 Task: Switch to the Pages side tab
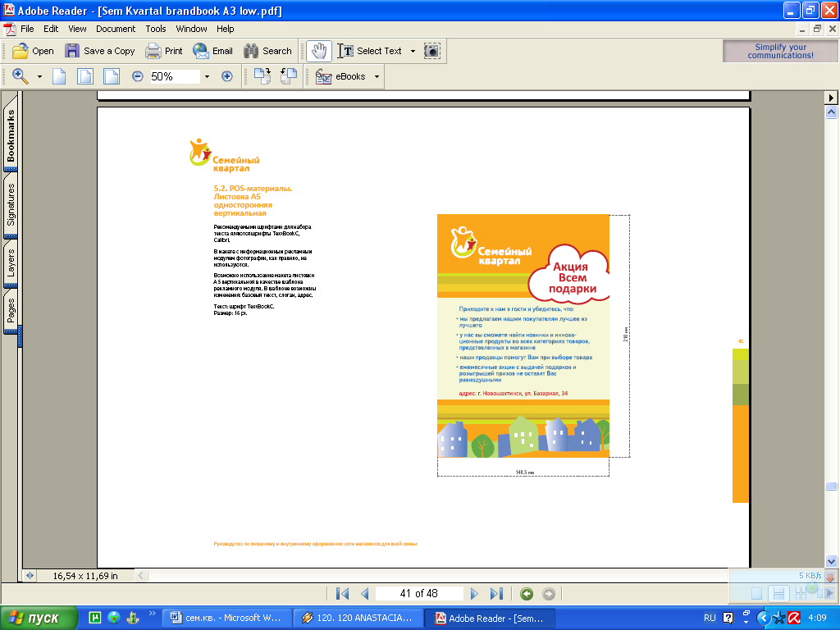pyautogui.click(x=11, y=311)
